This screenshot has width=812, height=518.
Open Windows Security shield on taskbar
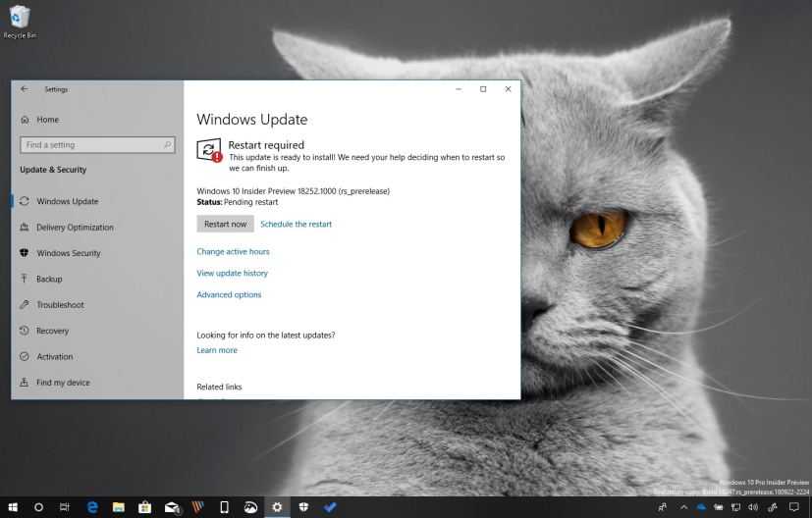tap(303, 507)
